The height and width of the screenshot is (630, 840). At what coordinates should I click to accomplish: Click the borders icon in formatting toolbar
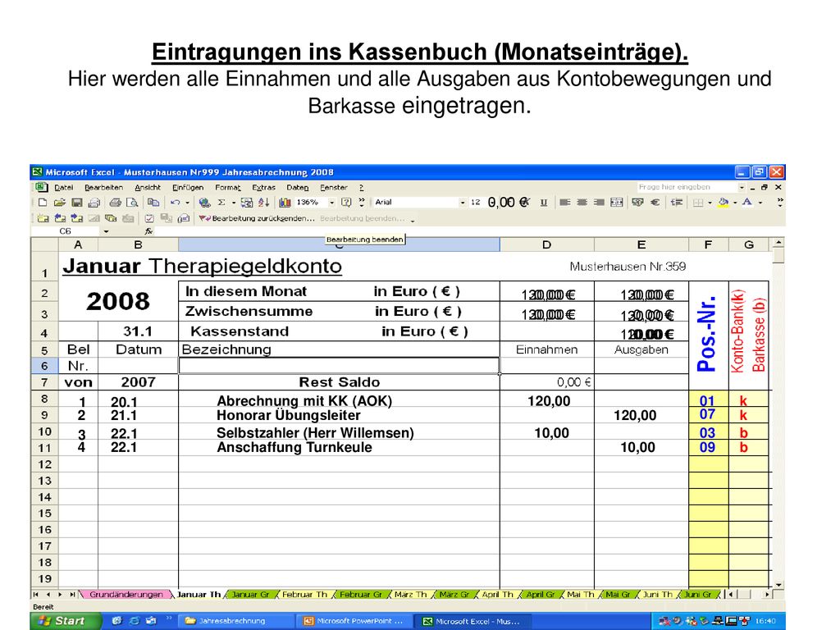coord(698,203)
